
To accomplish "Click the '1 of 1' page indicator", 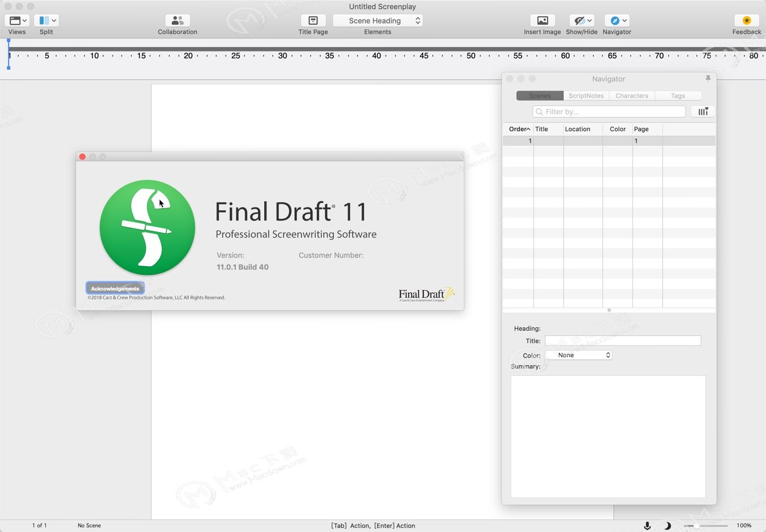I will tap(40, 526).
